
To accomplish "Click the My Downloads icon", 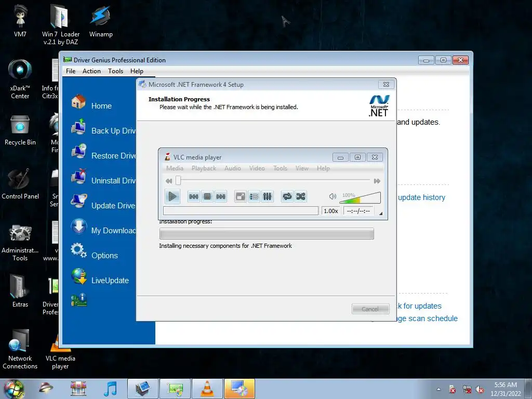I will coord(79,227).
